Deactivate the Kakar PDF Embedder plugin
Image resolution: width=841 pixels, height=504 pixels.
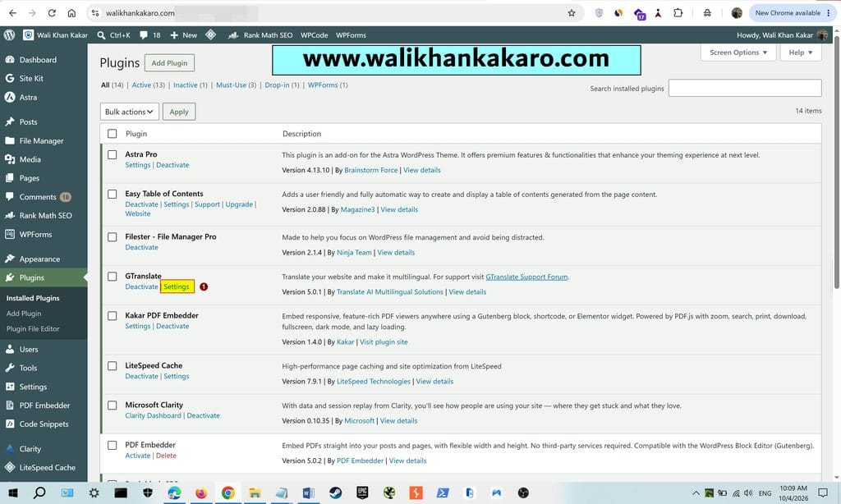[x=172, y=326]
